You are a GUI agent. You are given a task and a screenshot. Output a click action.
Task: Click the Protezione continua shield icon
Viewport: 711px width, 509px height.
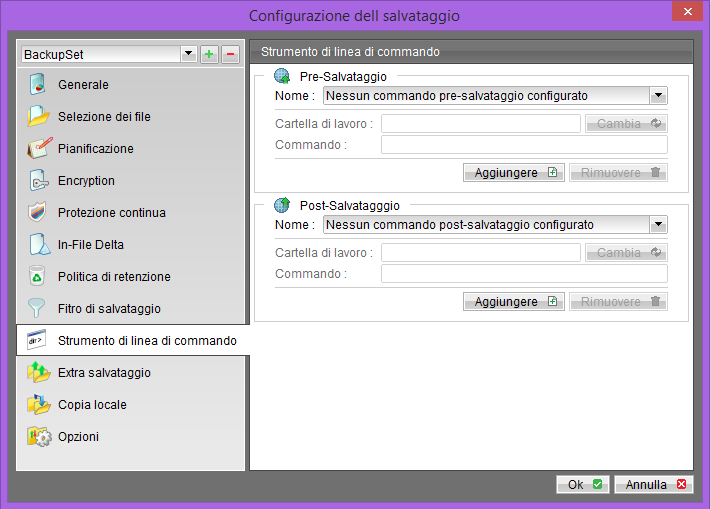(37, 212)
